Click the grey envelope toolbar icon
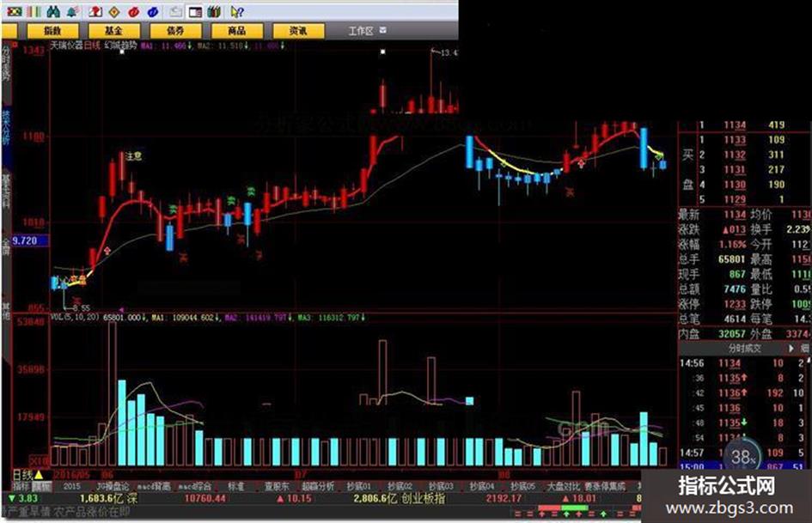Screen dimensions: 812x523 175,11
